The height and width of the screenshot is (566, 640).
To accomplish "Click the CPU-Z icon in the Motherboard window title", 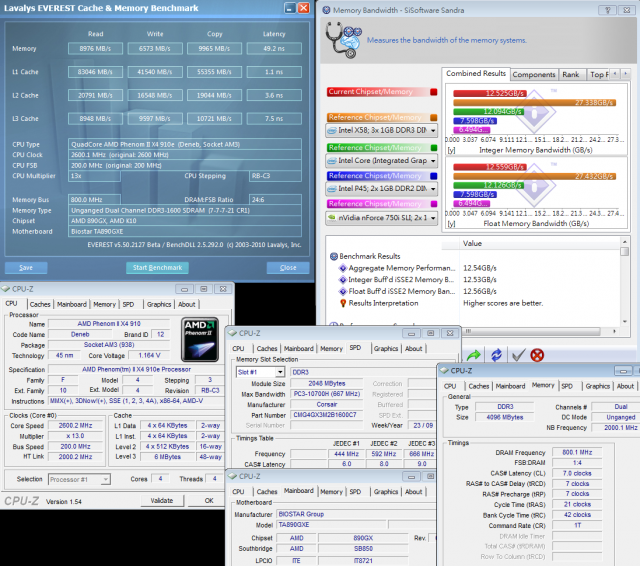I will click(232, 476).
